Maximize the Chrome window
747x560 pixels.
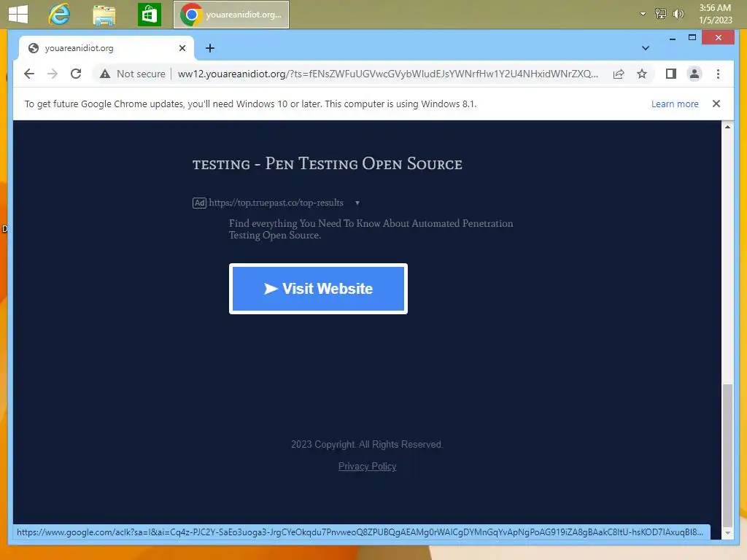pyautogui.click(x=692, y=38)
